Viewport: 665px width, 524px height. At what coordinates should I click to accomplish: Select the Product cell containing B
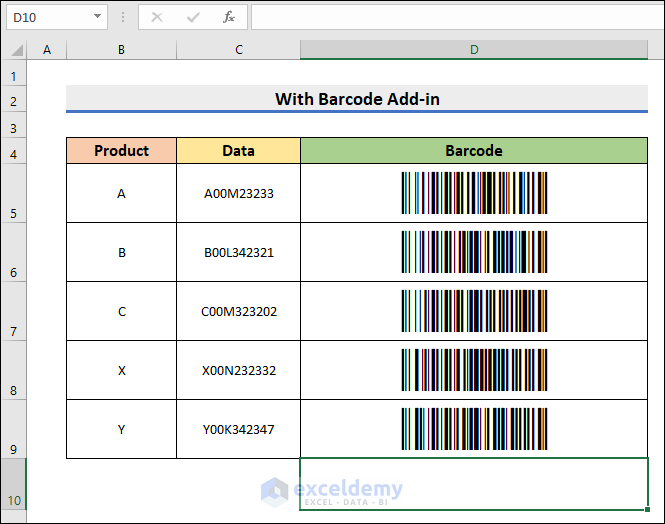tap(121, 252)
